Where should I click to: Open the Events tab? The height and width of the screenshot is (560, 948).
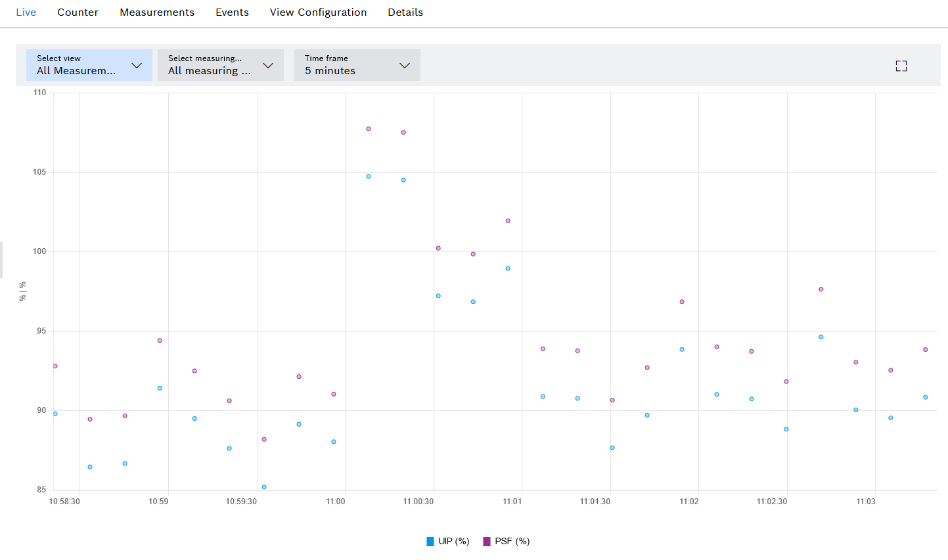232,12
